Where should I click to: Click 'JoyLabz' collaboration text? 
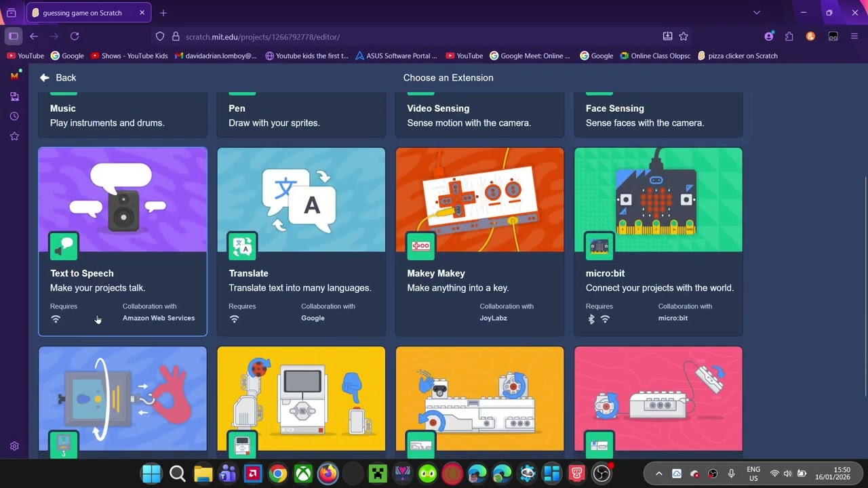coord(493,318)
